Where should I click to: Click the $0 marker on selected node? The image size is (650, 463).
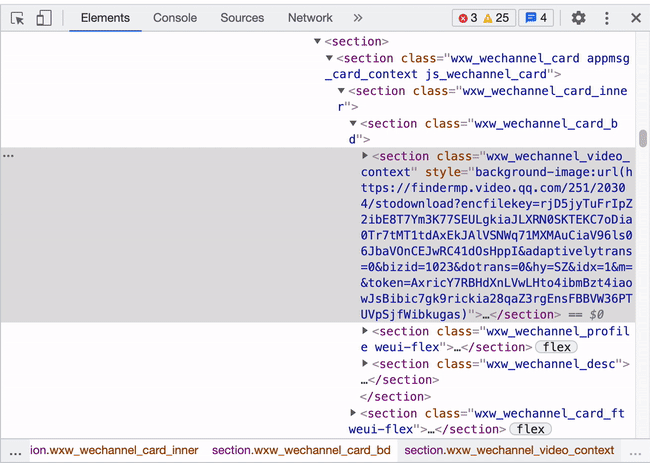[x=597, y=315]
